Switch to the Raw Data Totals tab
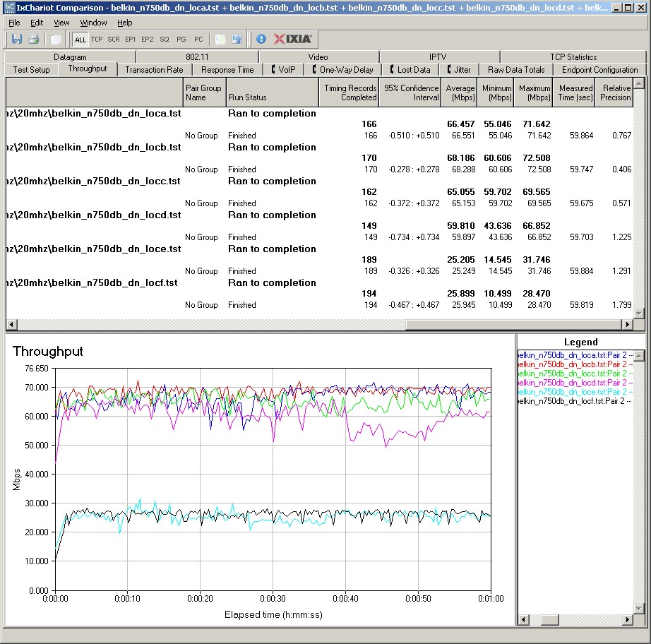Viewport: 651px width, 644px height. (516, 70)
